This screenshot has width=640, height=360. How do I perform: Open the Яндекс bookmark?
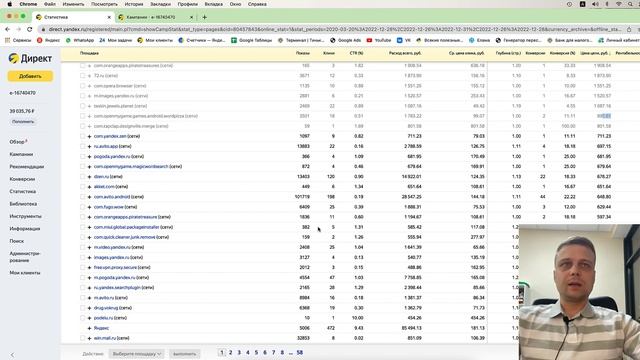48,40
